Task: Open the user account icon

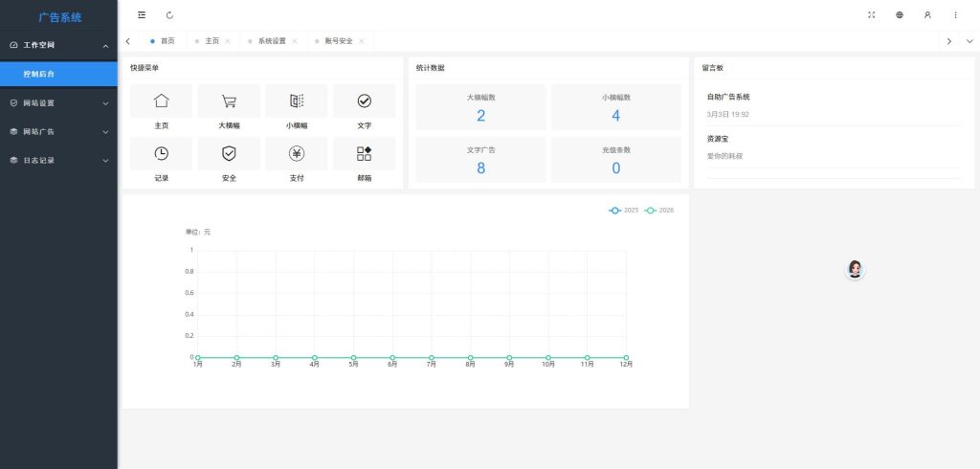Action: (927, 15)
